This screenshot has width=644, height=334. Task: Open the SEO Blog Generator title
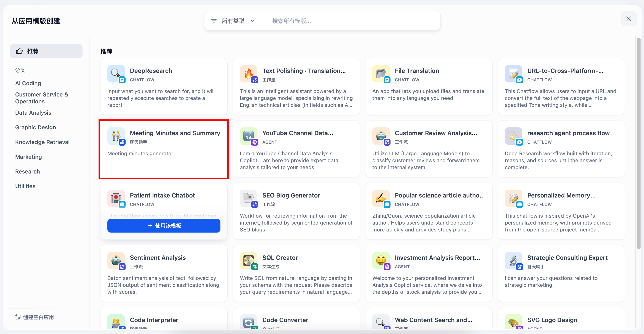(291, 195)
